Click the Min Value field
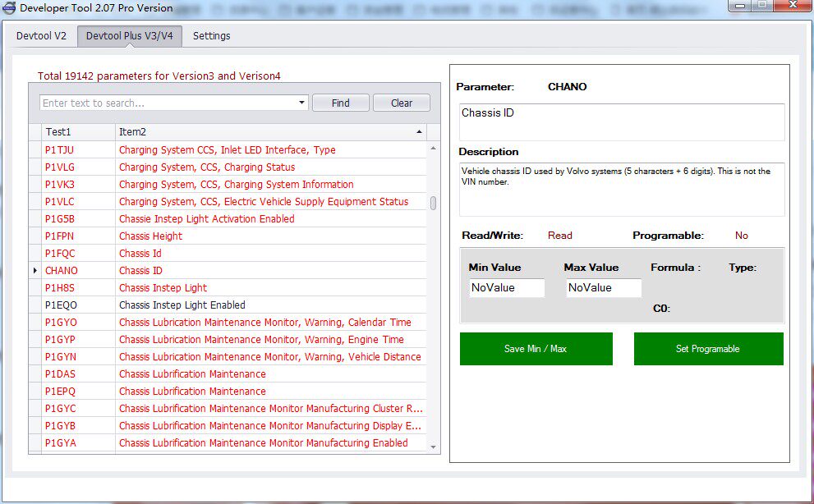Screen dimensions: 814x504 click(x=507, y=287)
